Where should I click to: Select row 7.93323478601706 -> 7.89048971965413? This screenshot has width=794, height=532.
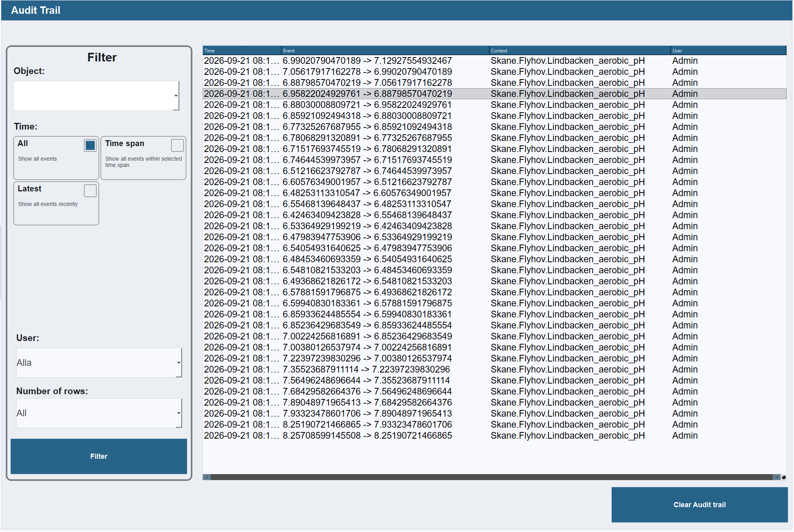495,413
